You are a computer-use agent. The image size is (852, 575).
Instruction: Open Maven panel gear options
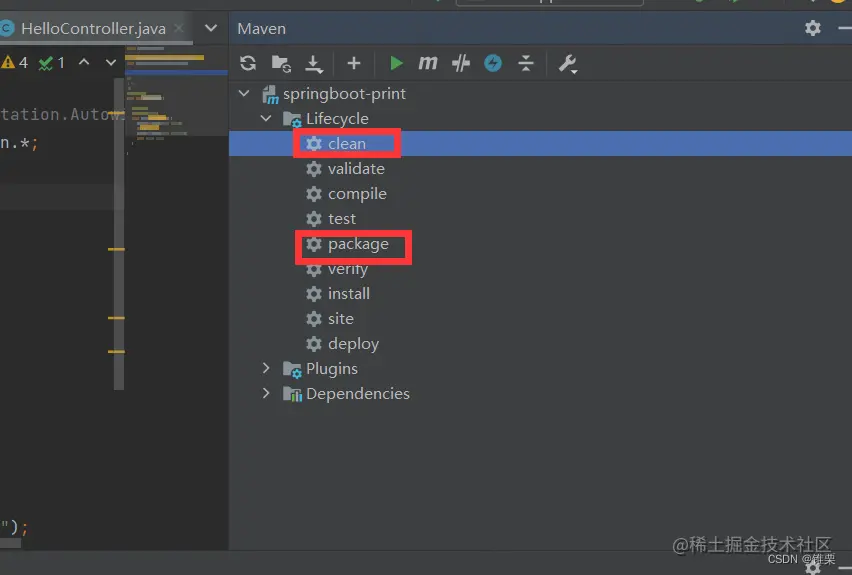click(x=813, y=28)
